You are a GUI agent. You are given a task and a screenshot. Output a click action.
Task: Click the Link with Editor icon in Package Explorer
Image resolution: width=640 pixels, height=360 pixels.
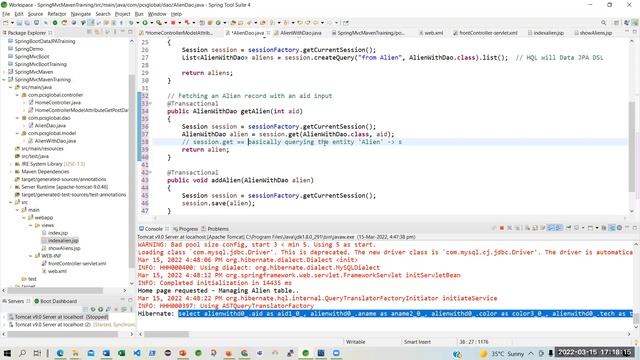click(x=98, y=32)
